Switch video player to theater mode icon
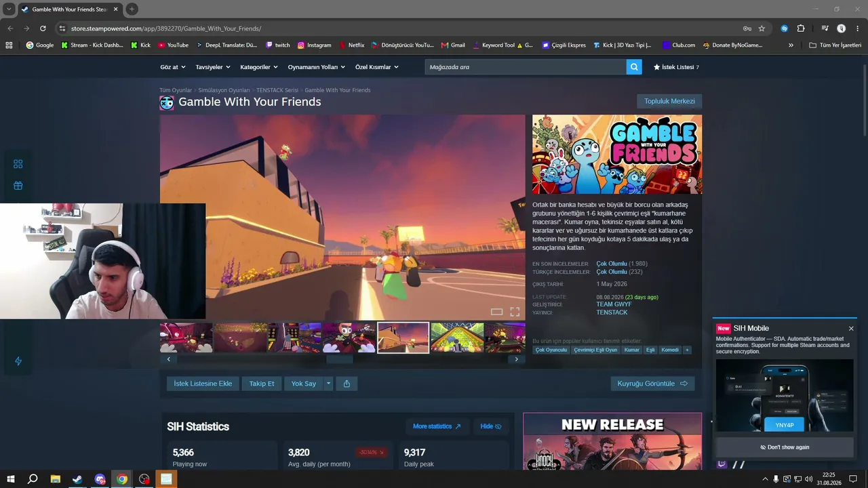868x488 pixels. click(496, 312)
